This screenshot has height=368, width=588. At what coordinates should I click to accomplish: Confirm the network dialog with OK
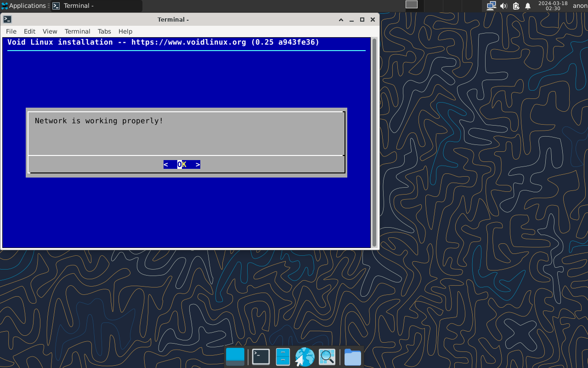coord(182,165)
